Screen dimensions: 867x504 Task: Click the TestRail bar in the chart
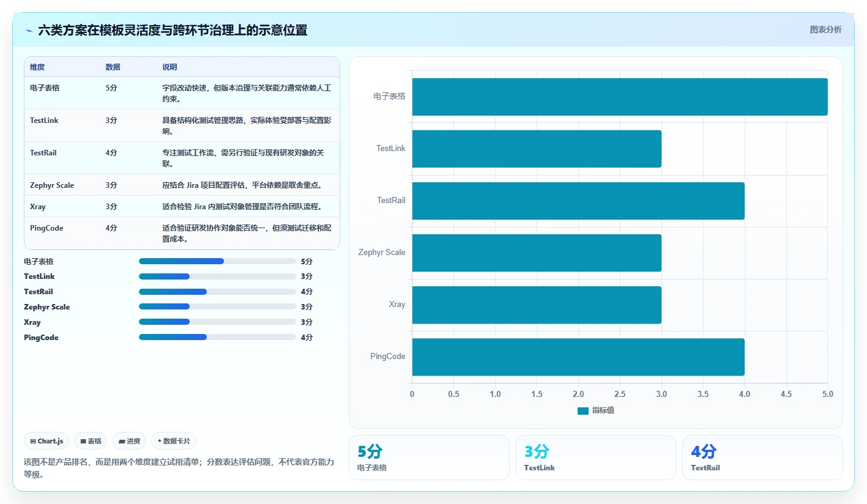coord(578,201)
